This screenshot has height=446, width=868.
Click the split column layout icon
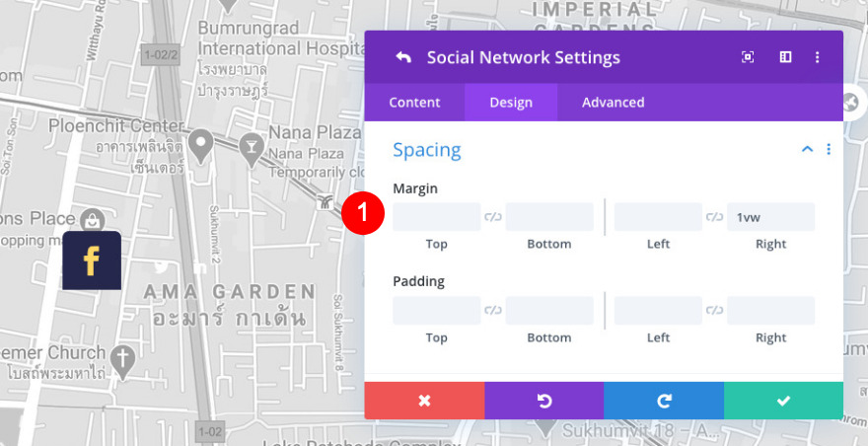click(785, 57)
